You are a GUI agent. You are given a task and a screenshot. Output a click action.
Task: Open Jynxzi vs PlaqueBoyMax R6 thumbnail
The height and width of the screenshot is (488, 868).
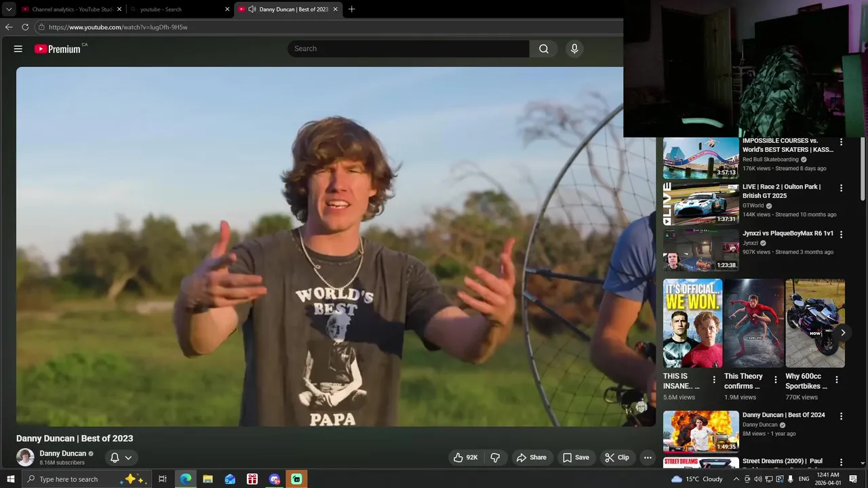click(701, 250)
